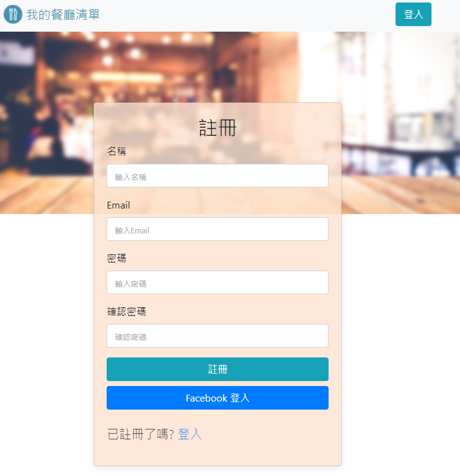Submit the form with the teal 註冊 button

pyautogui.click(x=218, y=369)
